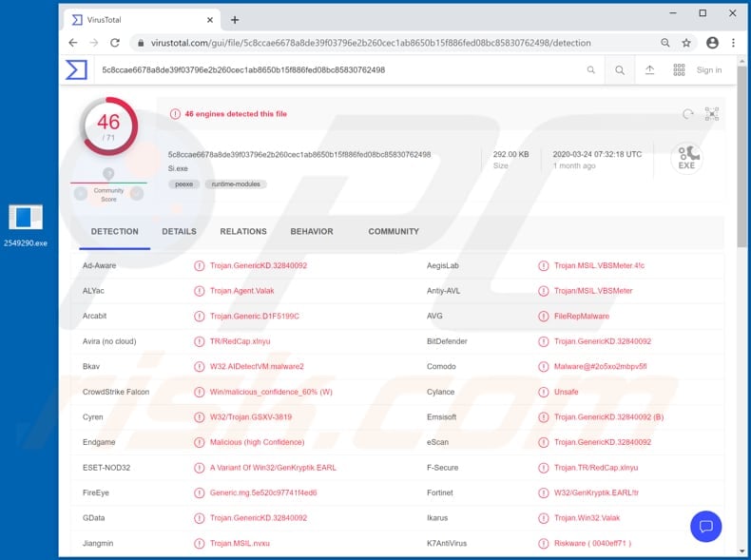Click the 2549290.exe desktop icon
Image resolution: width=751 pixels, height=560 pixels.
pos(26,225)
